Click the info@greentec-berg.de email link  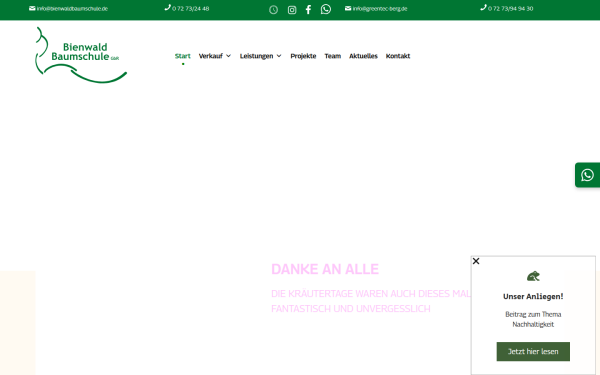click(380, 9)
